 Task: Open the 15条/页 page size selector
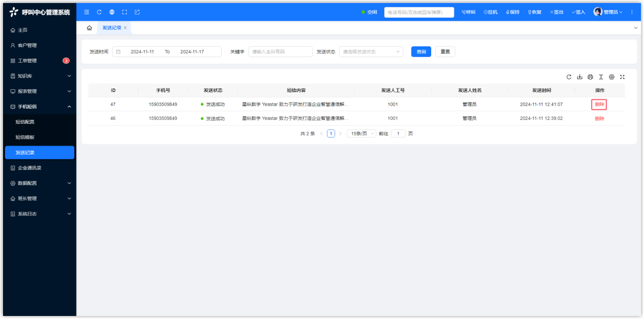click(x=361, y=133)
